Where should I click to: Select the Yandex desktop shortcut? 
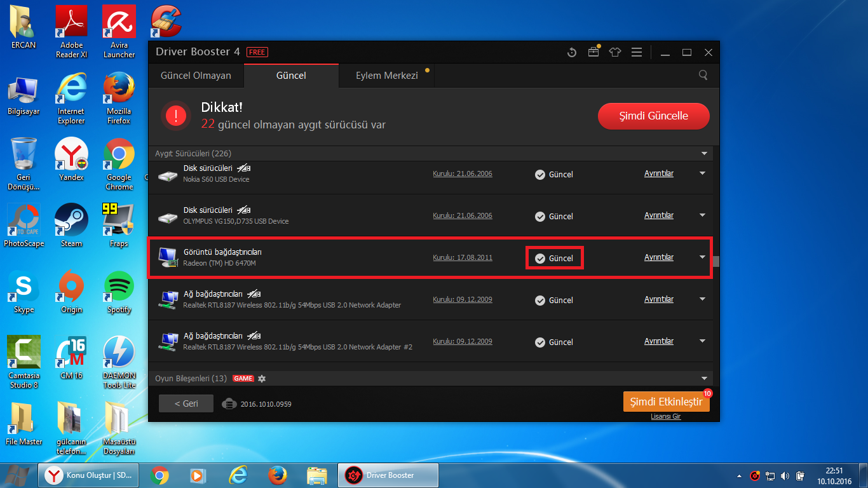coord(71,159)
